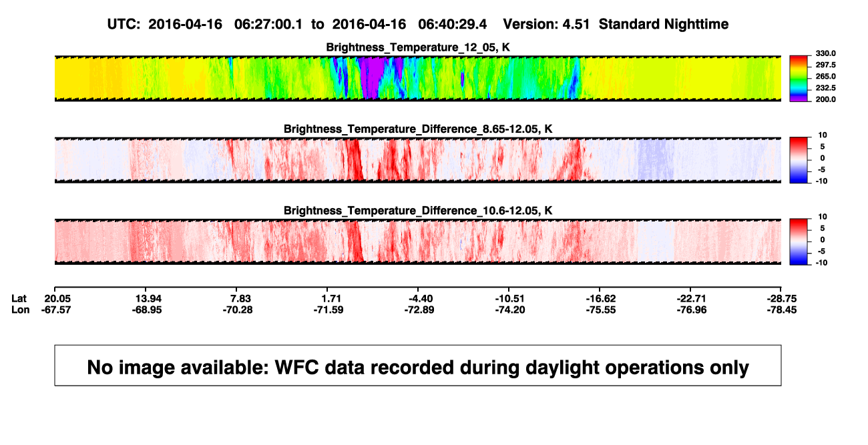868x445 pixels.
Task: Click longitude value -74.20
Action: tap(509, 310)
